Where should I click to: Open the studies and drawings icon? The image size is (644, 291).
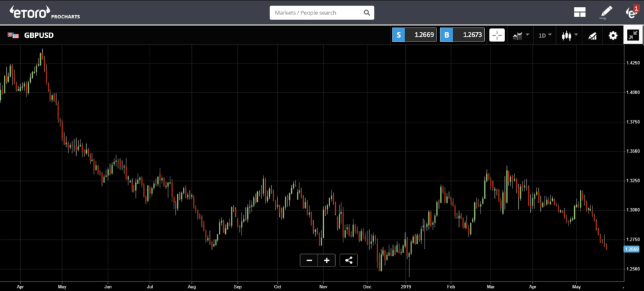(x=592, y=36)
